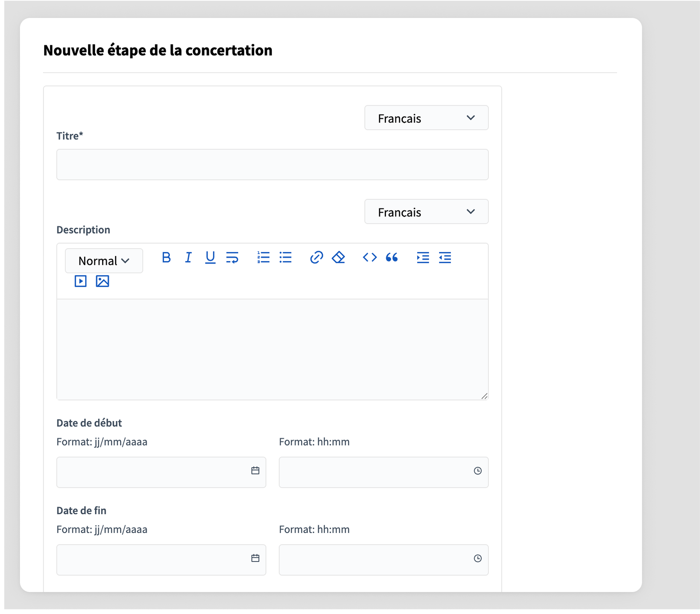Insert a line break via toolbar

232,257
